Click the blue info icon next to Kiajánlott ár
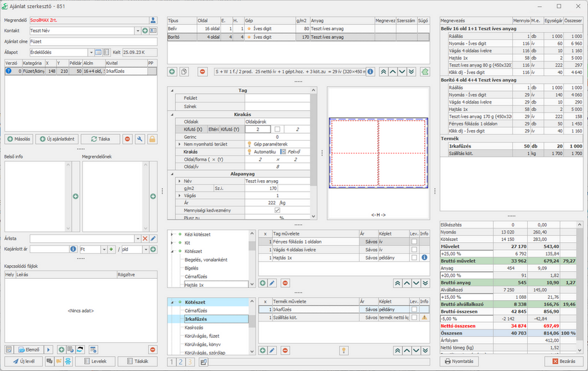The width and height of the screenshot is (588, 371). (x=73, y=249)
